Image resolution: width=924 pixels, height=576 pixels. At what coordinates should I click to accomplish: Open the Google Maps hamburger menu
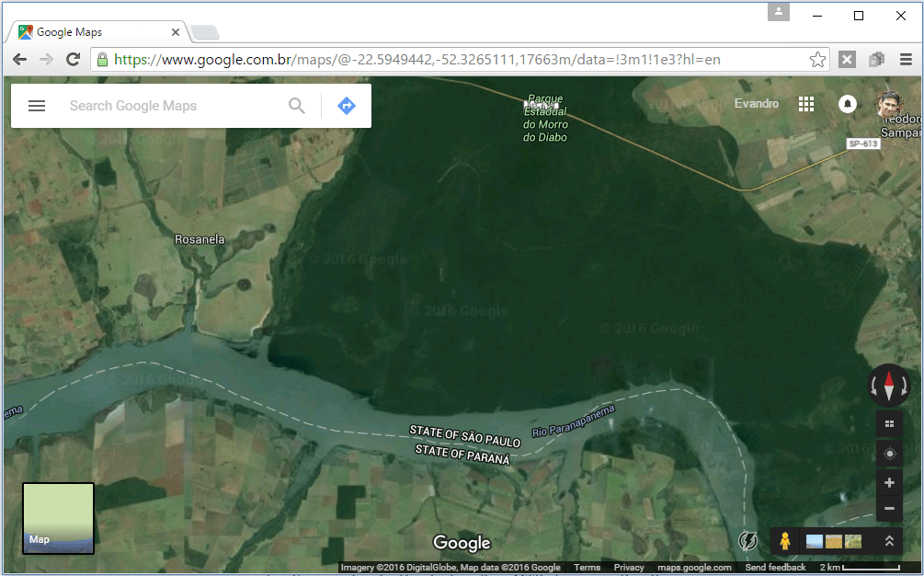(x=37, y=106)
